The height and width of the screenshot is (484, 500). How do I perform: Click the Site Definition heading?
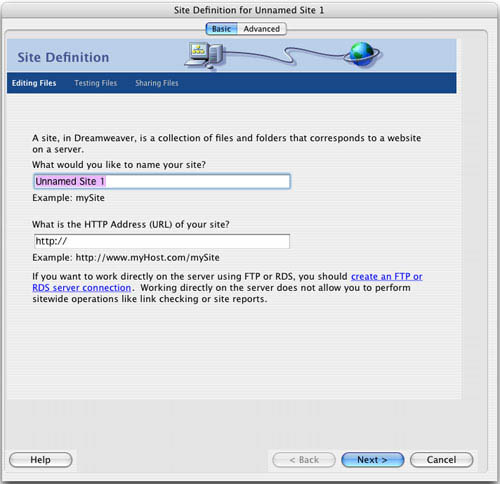(x=63, y=57)
